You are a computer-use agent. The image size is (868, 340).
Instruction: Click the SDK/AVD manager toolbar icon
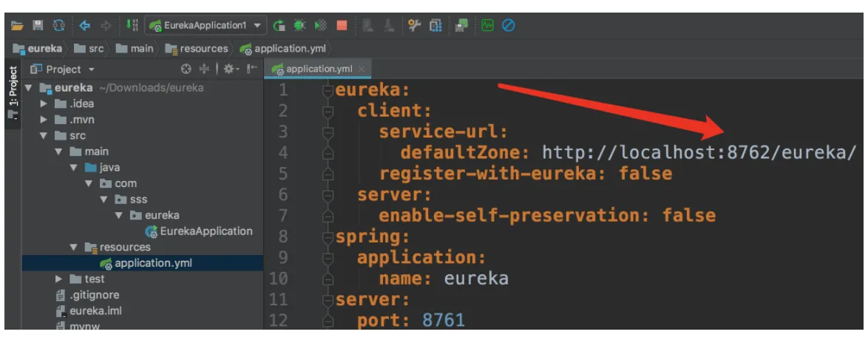coord(435,25)
